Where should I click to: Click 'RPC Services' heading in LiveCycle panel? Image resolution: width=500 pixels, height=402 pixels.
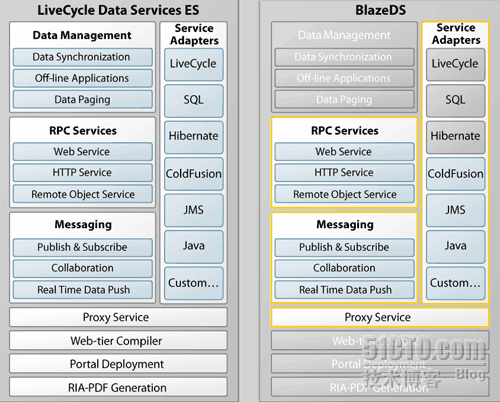click(x=83, y=130)
